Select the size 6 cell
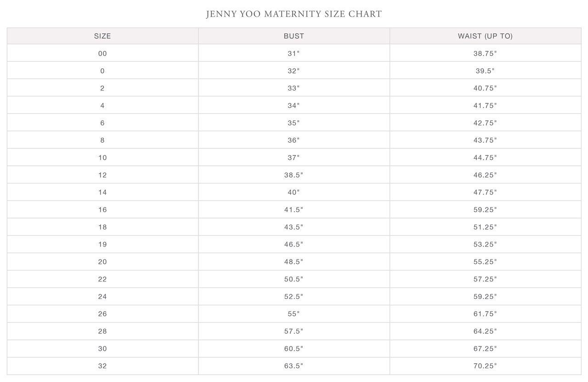This screenshot has width=588, height=382. [102, 123]
